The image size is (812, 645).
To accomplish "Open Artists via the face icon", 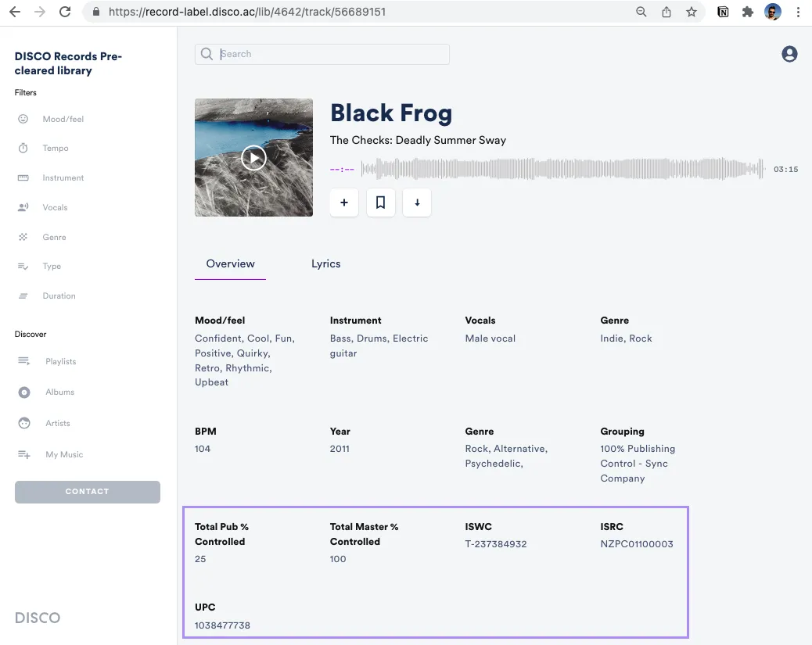I will pyautogui.click(x=23, y=423).
